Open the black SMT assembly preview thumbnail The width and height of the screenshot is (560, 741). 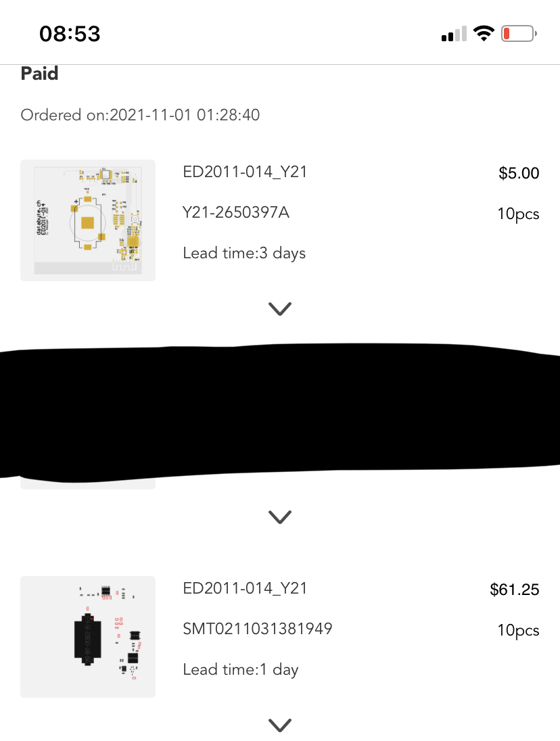tap(88, 637)
